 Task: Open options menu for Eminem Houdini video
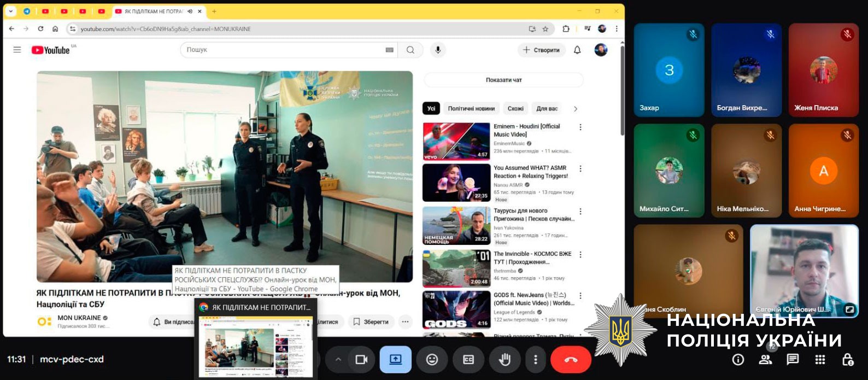coord(580,127)
